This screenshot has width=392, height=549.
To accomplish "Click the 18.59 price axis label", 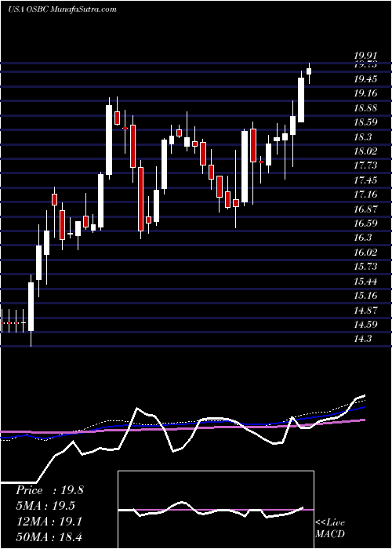I will tap(365, 122).
